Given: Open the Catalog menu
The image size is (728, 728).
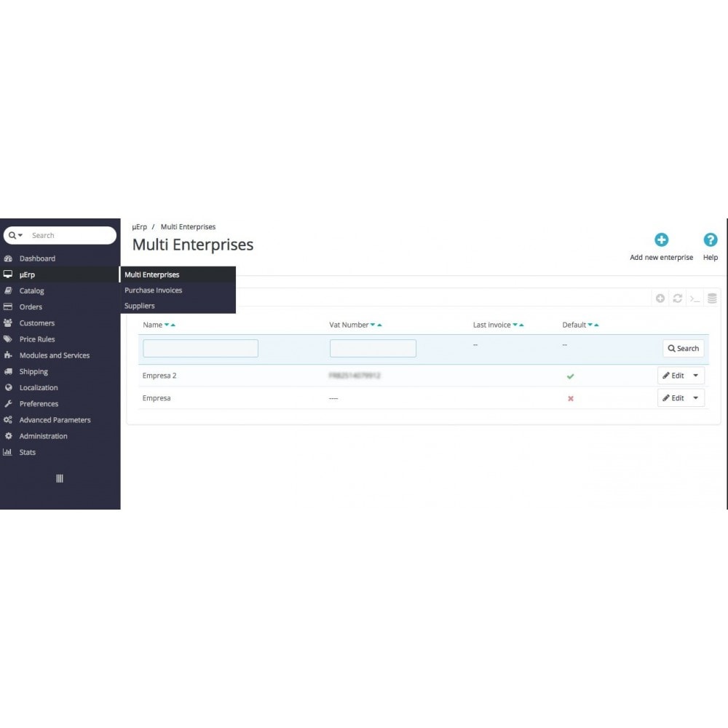Looking at the screenshot, I should pyautogui.click(x=31, y=290).
